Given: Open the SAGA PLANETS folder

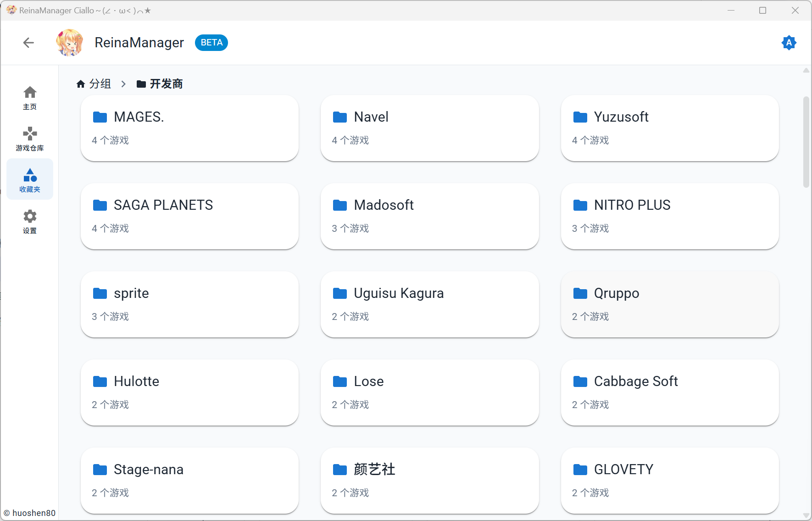Looking at the screenshot, I should pos(189,216).
